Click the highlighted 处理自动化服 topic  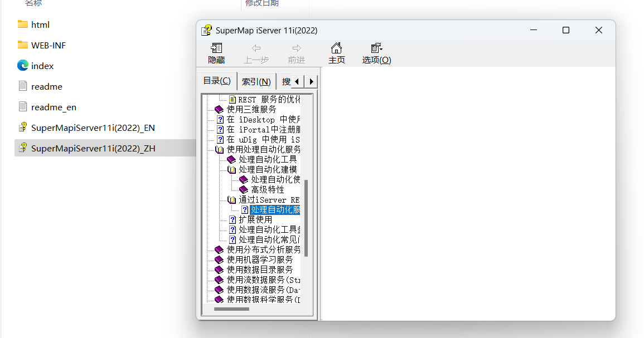point(275,209)
